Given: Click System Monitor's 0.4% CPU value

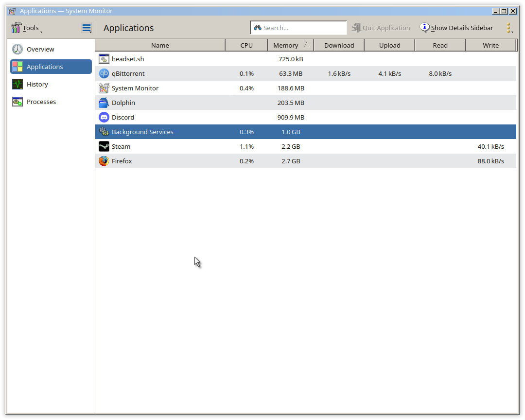Looking at the screenshot, I should tap(246, 88).
